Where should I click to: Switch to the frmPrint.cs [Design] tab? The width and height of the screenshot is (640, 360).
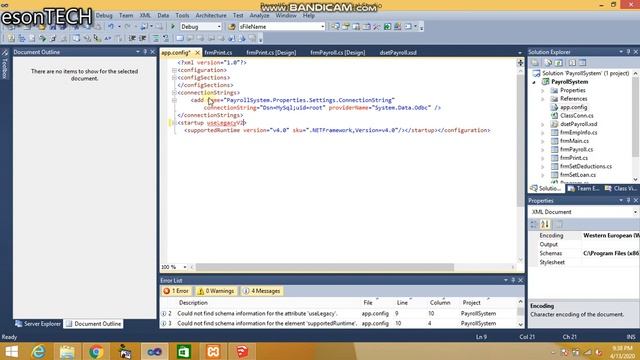271,53
